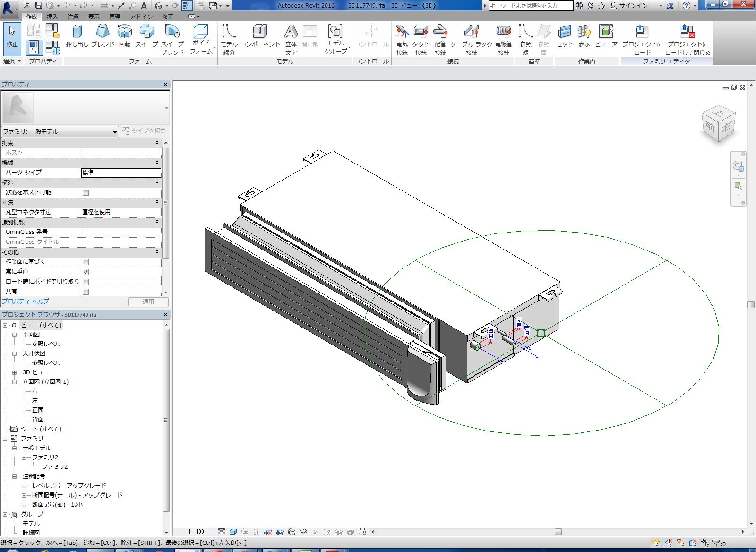Open the ボイド フォーム tool
The height and width of the screenshot is (552, 756).
201,39
